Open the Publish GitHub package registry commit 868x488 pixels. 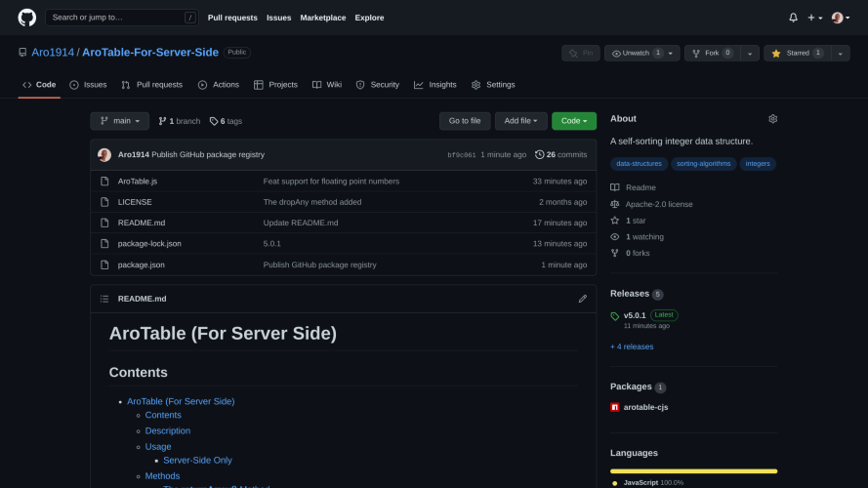coord(208,155)
